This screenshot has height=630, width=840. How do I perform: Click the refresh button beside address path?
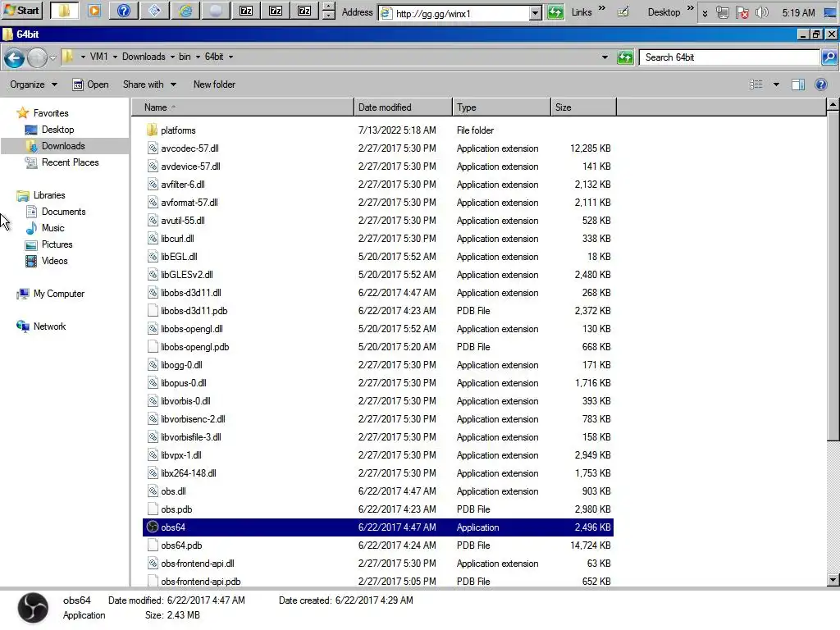[625, 57]
